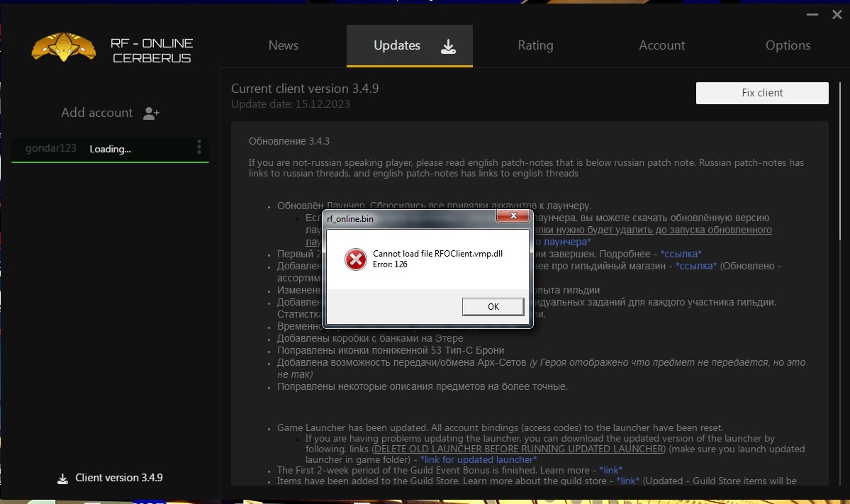Open the DELETE OLD LAUNCHER underlined link
The image size is (850, 504).
(519, 449)
